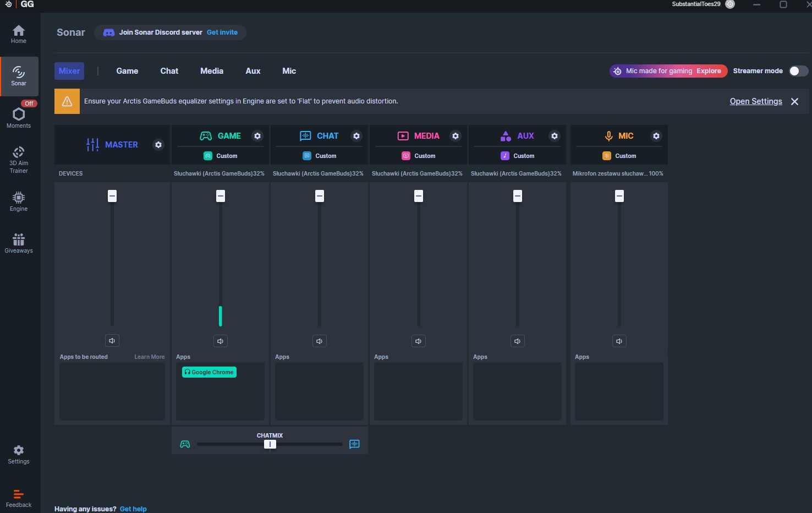Click Get invite for Discord server
Image resolution: width=812 pixels, height=513 pixels.
(x=222, y=32)
